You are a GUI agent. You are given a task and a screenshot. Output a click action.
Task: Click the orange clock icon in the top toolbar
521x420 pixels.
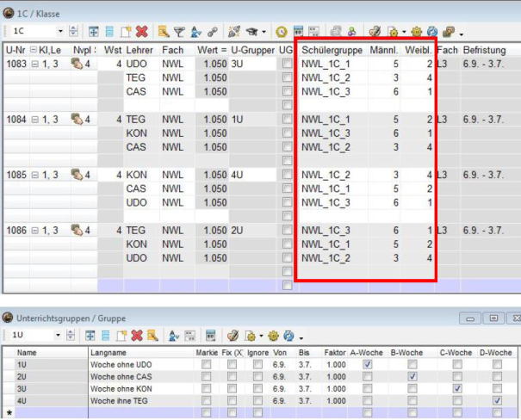(x=282, y=31)
